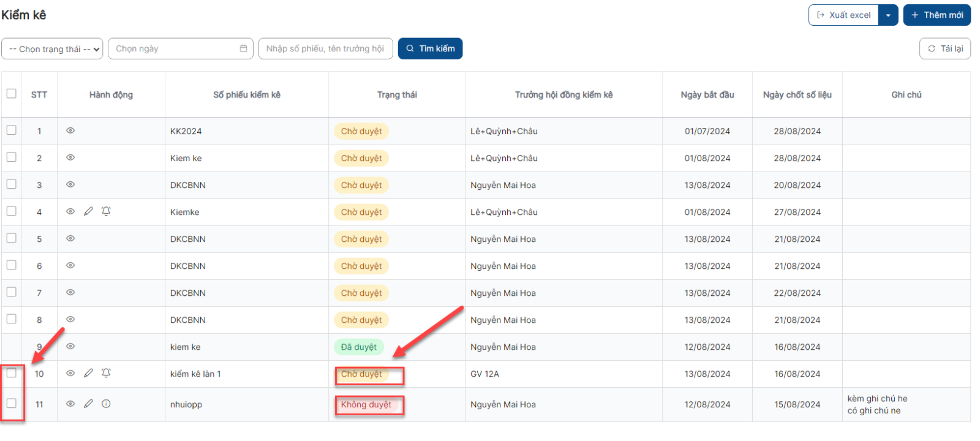The height and width of the screenshot is (441, 980).
Task: Click the eye view icon in row 1
Action: pyautogui.click(x=70, y=130)
